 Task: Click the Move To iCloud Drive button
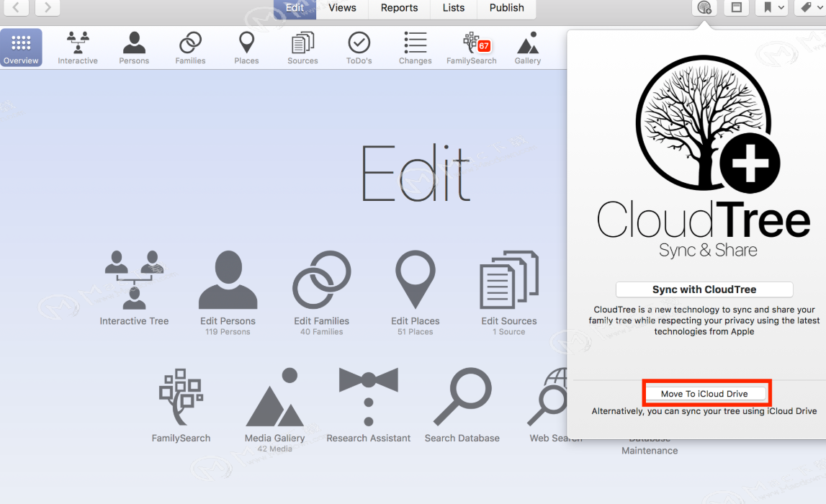tap(706, 394)
